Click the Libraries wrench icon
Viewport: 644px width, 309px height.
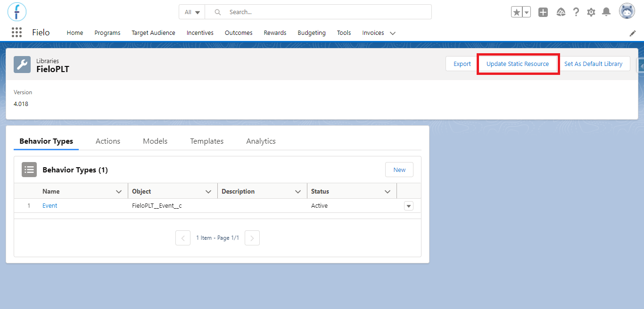click(x=22, y=65)
